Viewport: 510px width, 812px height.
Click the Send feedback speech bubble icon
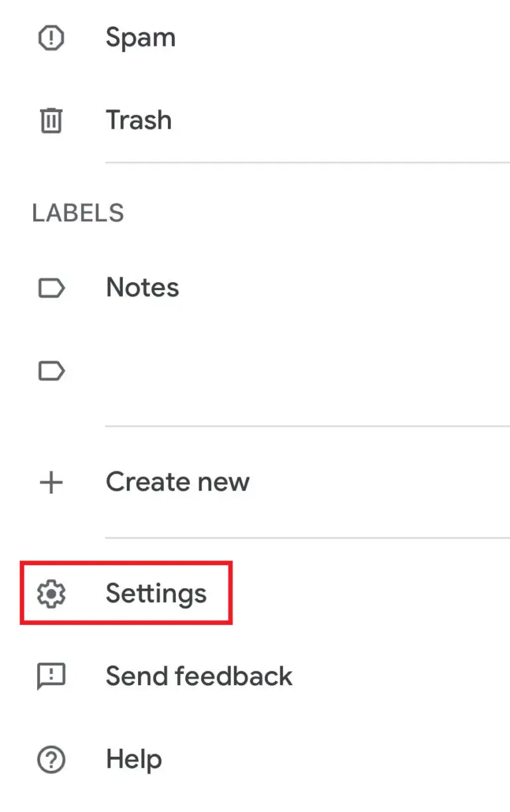click(51, 676)
